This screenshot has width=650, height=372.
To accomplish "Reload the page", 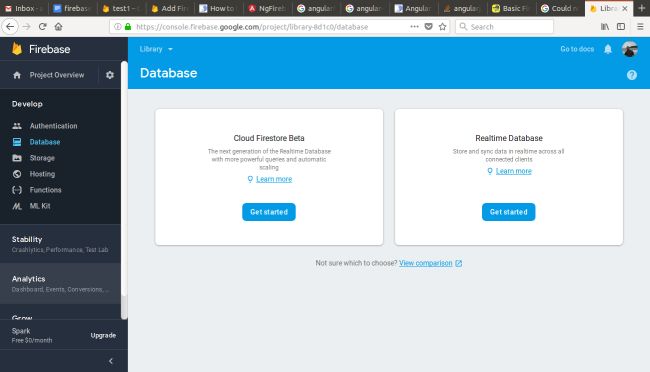I will pyautogui.click(x=42, y=27).
